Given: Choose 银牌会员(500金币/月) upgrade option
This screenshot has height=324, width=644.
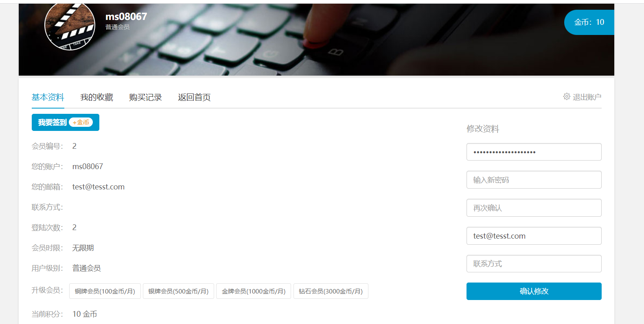Looking at the screenshot, I should 178,291.
